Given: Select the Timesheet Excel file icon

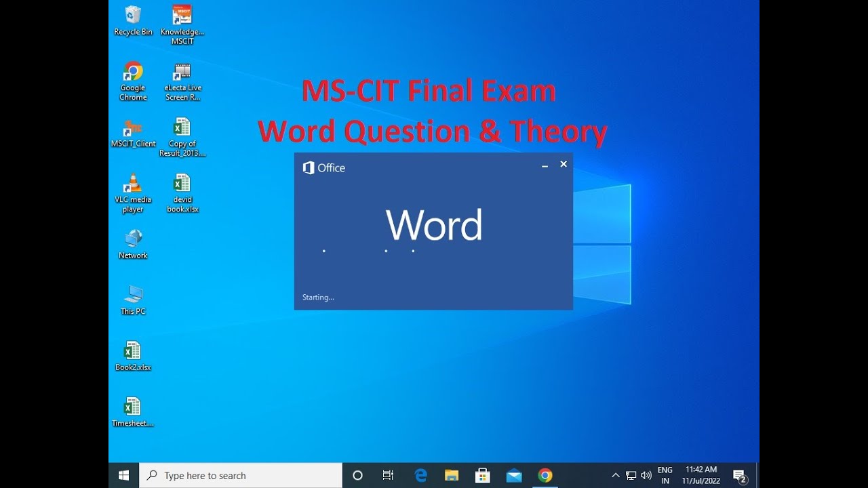Looking at the screenshot, I should pos(133,412).
